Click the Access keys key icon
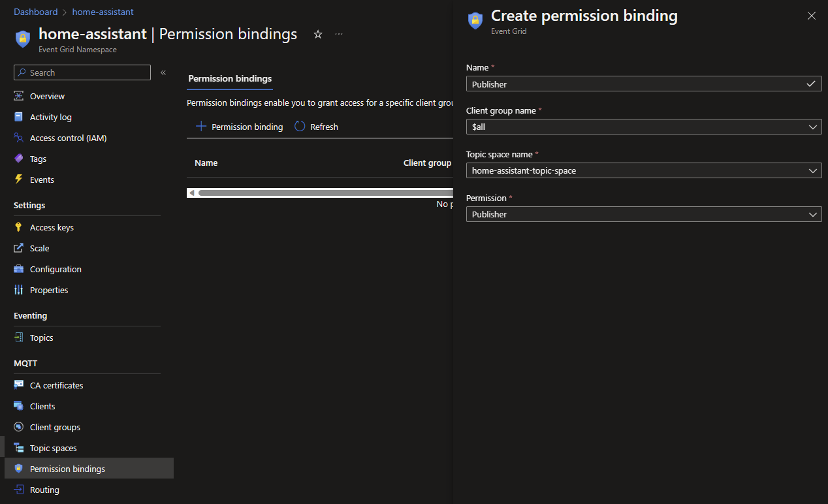Image resolution: width=828 pixels, height=504 pixels. (x=18, y=227)
